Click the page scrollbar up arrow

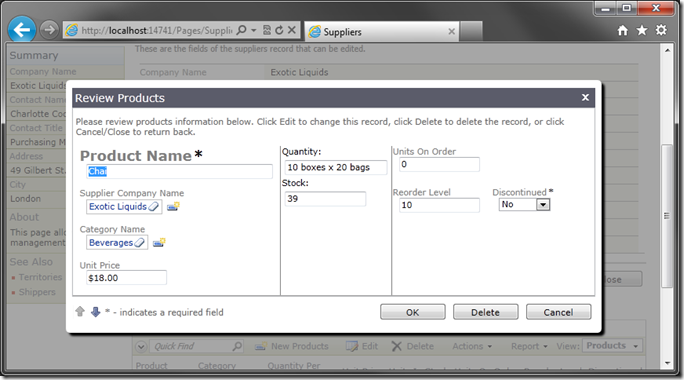click(667, 50)
